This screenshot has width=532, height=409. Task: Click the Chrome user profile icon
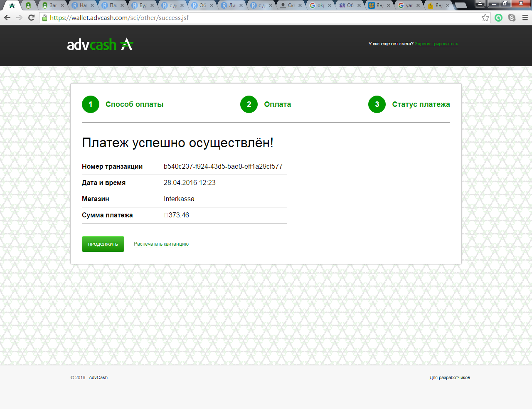coord(480,4)
